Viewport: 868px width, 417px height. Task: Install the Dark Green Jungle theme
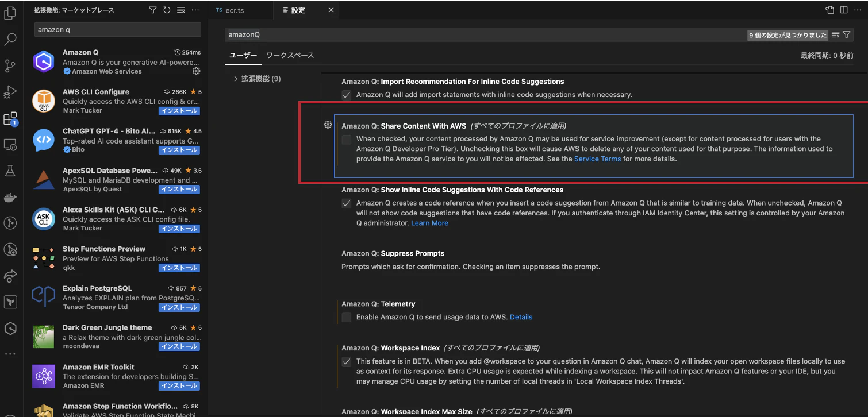click(179, 346)
